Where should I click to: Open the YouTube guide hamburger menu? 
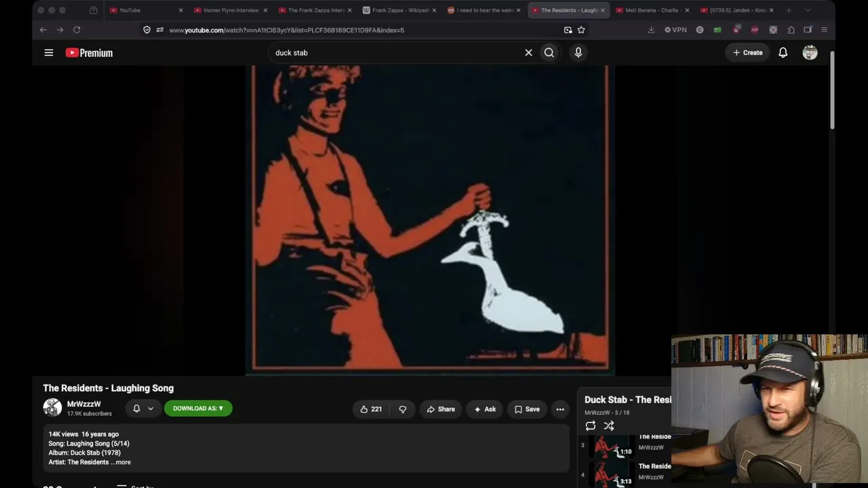point(49,52)
